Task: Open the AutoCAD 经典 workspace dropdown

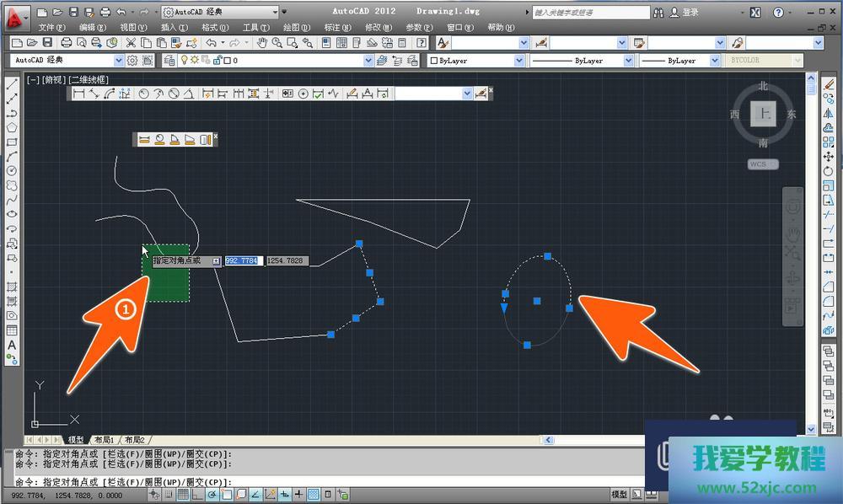Action: point(119,61)
